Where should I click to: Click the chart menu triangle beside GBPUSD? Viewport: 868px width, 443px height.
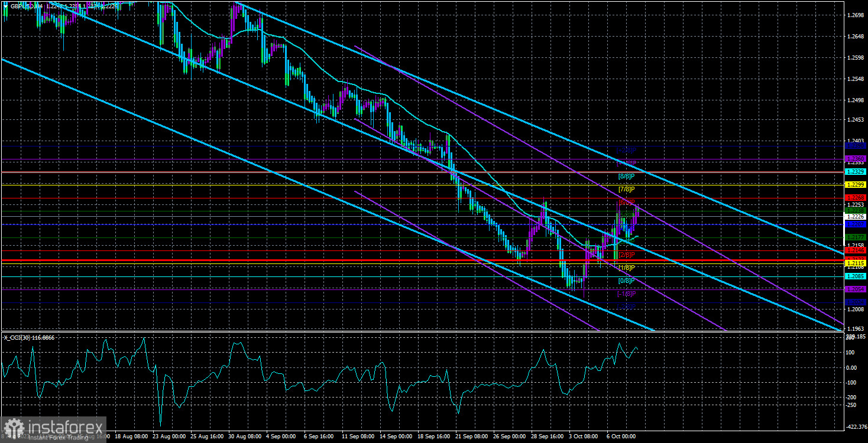click(x=5, y=6)
